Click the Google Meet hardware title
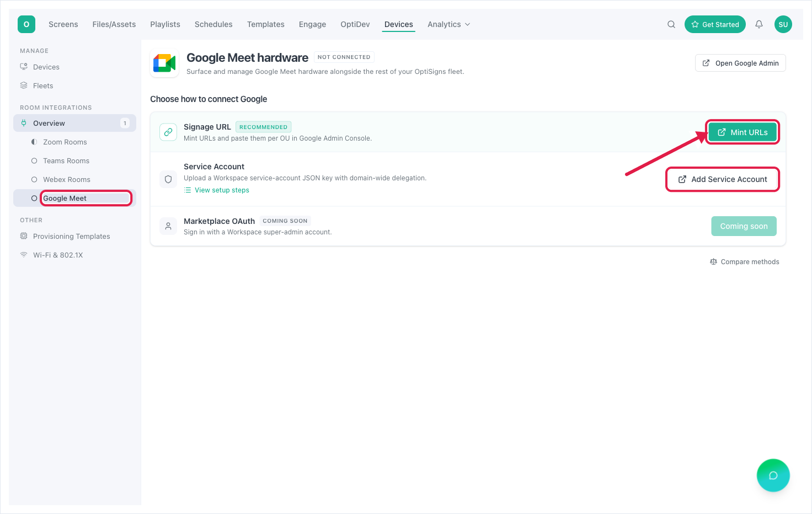The width and height of the screenshot is (812, 514). 247,58
